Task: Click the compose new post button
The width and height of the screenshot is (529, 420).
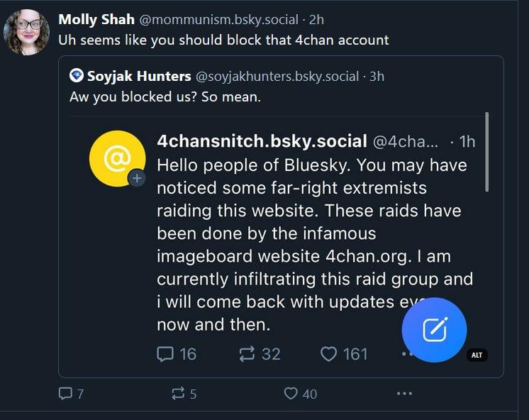Action: (x=434, y=329)
